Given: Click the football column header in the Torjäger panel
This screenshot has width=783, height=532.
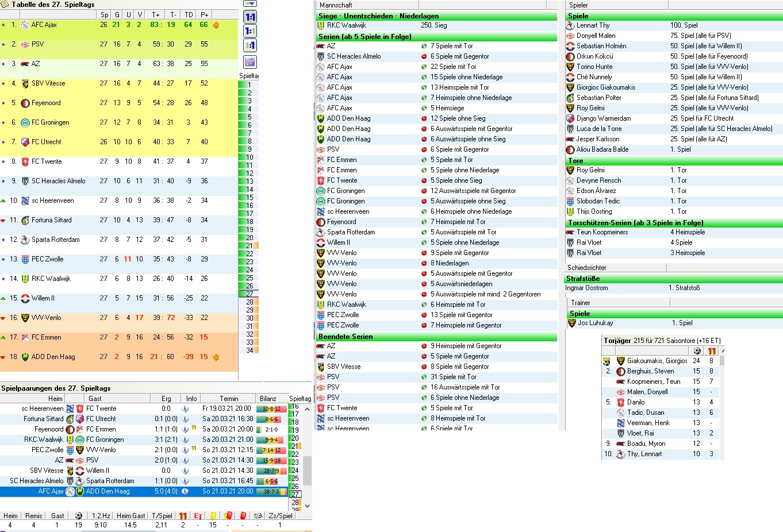Looking at the screenshot, I should point(697,350).
